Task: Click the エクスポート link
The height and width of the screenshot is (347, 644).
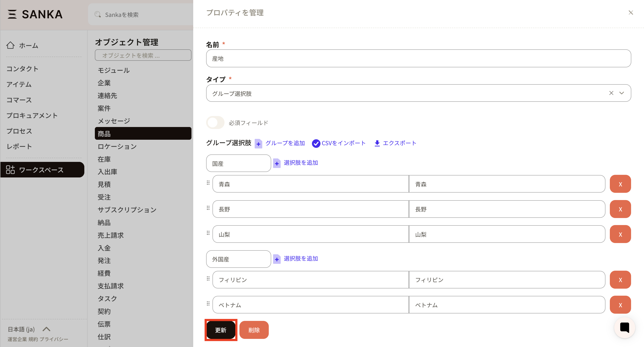Action: tap(400, 143)
